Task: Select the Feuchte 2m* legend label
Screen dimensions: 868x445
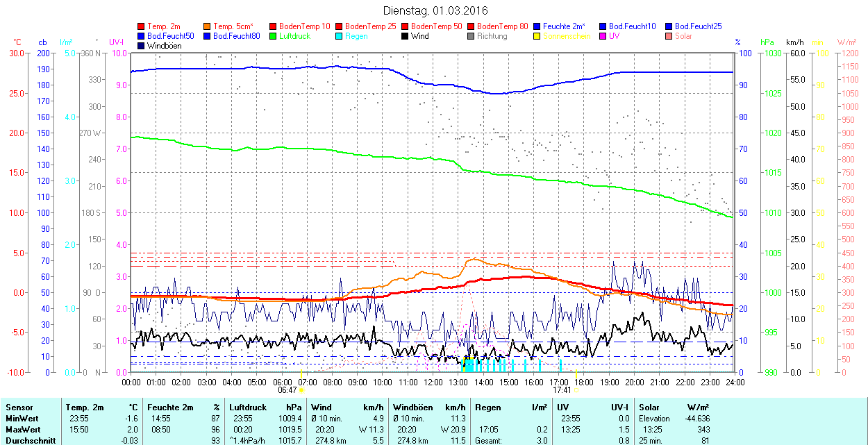Action: (565, 26)
